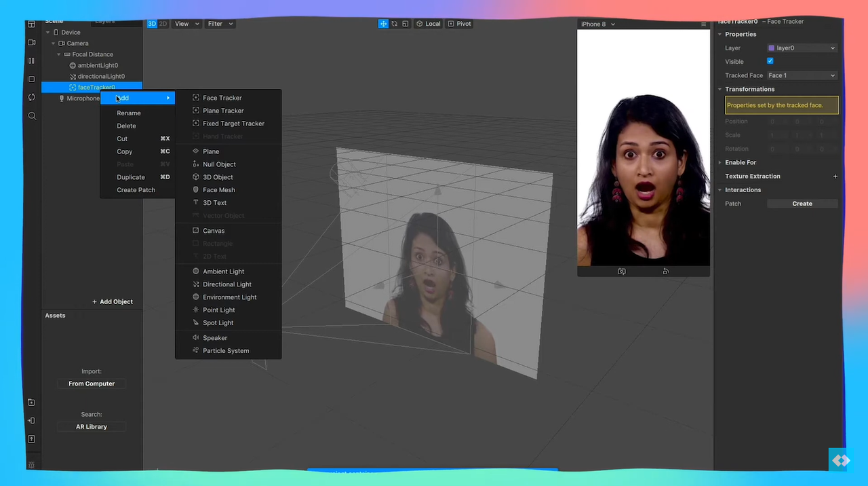The image size is (868, 486).
Task: Toggle the Visible checkbox in Properties
Action: click(x=770, y=61)
